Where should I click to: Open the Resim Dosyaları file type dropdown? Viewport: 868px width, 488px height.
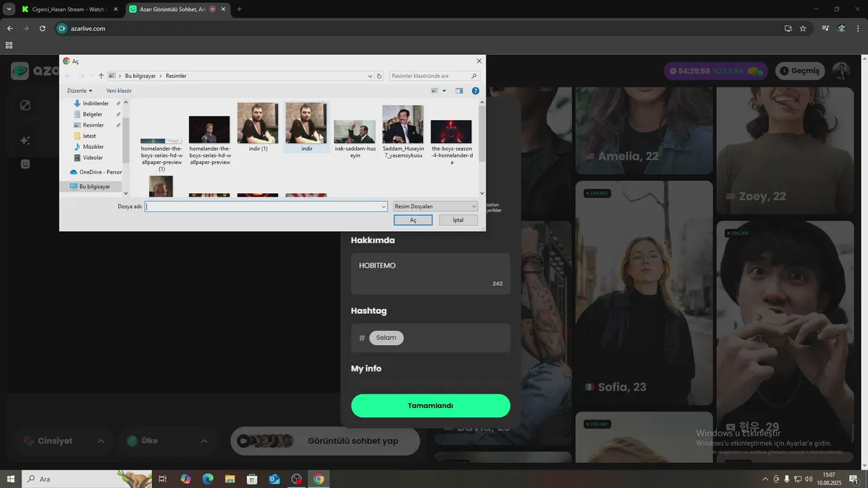click(x=435, y=207)
